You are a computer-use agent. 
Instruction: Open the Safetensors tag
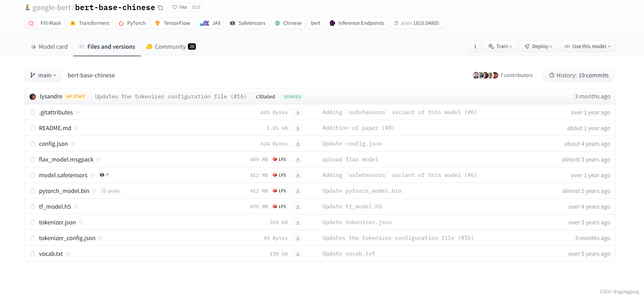pos(248,23)
